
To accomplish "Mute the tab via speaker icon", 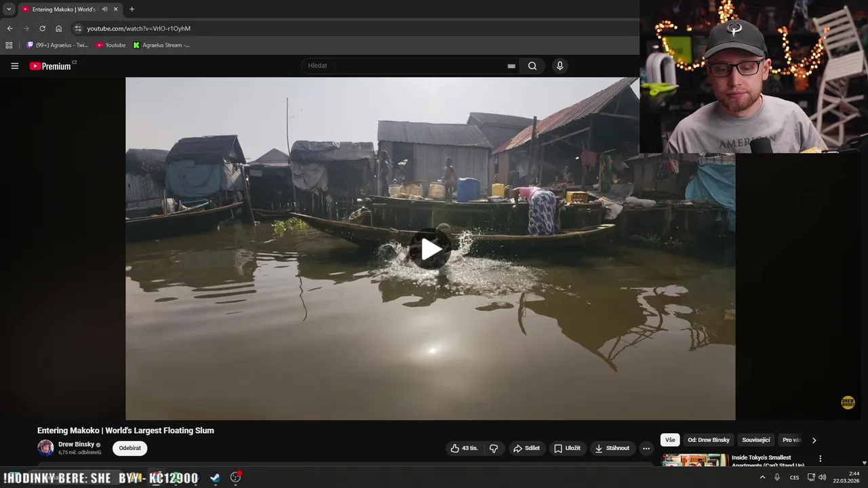I will (104, 9).
